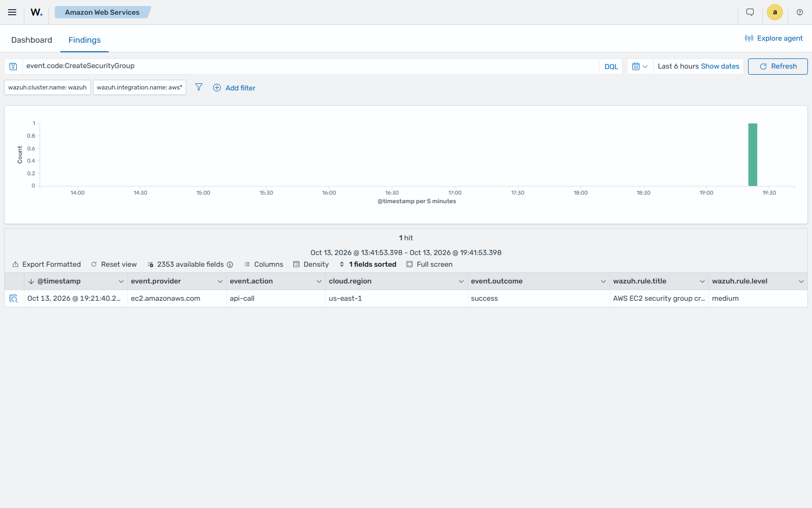Expand the @timestamp column header menu
Viewport: 812px width, 508px height.
click(121, 281)
